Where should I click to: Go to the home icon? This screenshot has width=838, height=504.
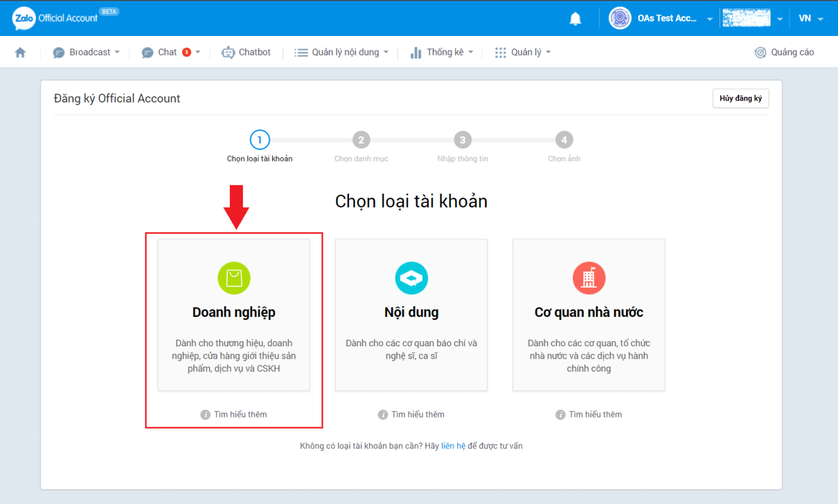20,52
